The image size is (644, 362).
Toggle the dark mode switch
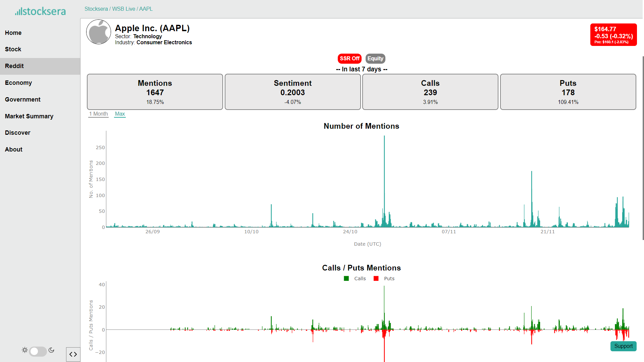pyautogui.click(x=38, y=351)
